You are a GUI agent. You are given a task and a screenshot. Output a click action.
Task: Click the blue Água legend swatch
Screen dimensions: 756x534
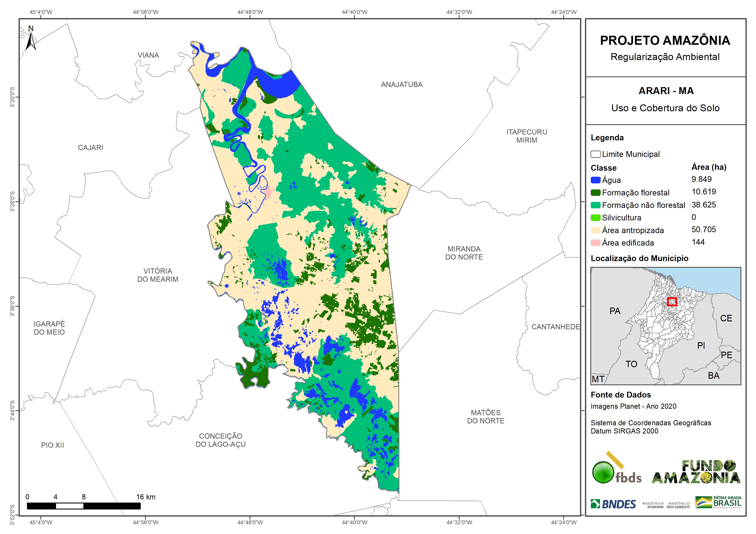(x=595, y=180)
